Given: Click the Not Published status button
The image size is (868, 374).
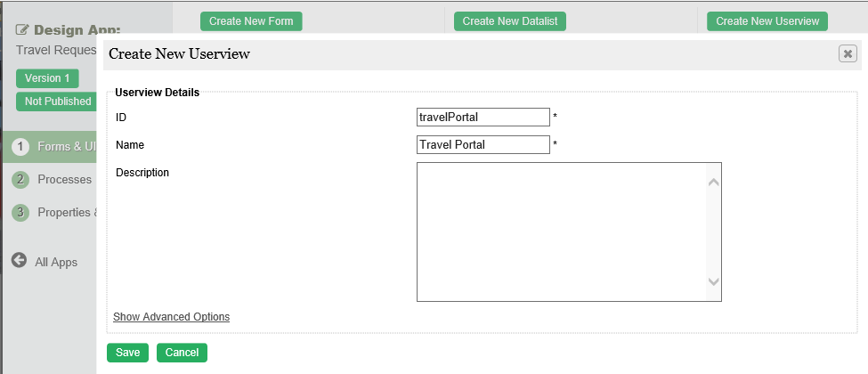Looking at the screenshot, I should pyautogui.click(x=58, y=102).
